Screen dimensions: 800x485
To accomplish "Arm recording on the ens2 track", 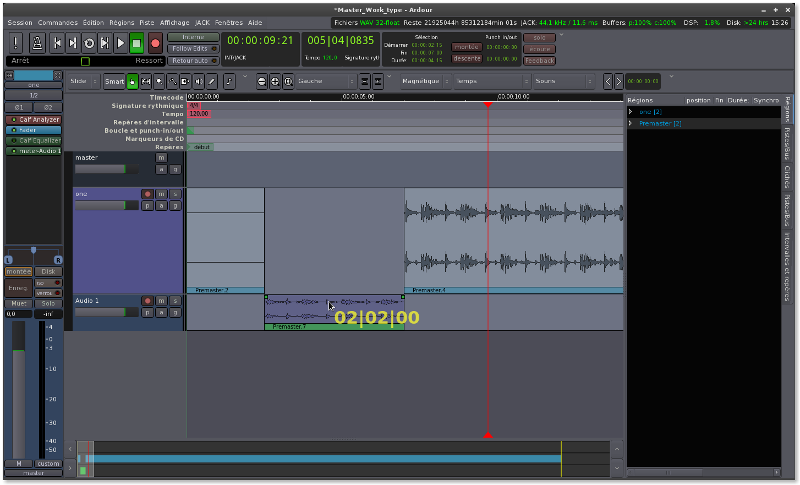I will (147, 194).
